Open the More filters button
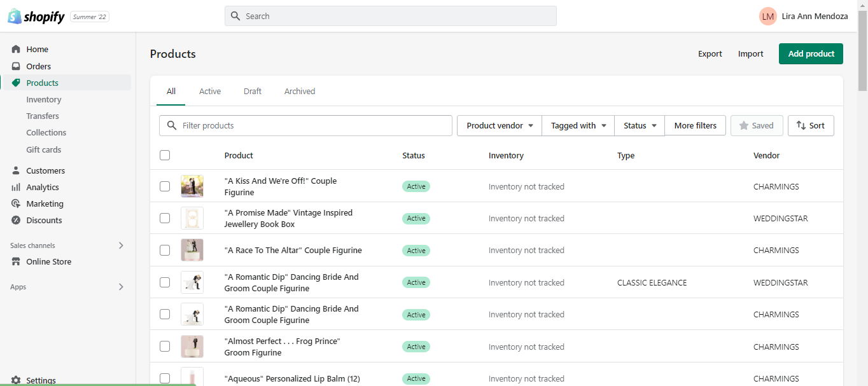This screenshot has height=386, width=868. coord(696,125)
